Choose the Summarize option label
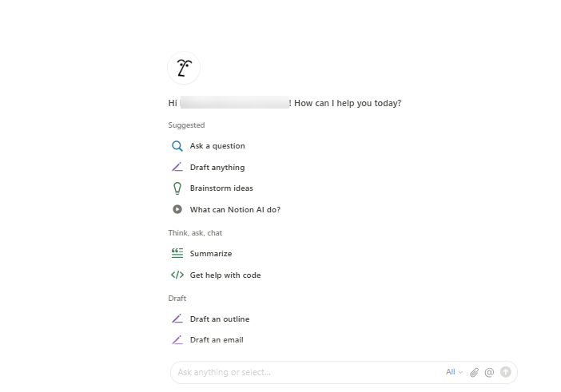Screen dimensions: 561x392 [x=211, y=254]
